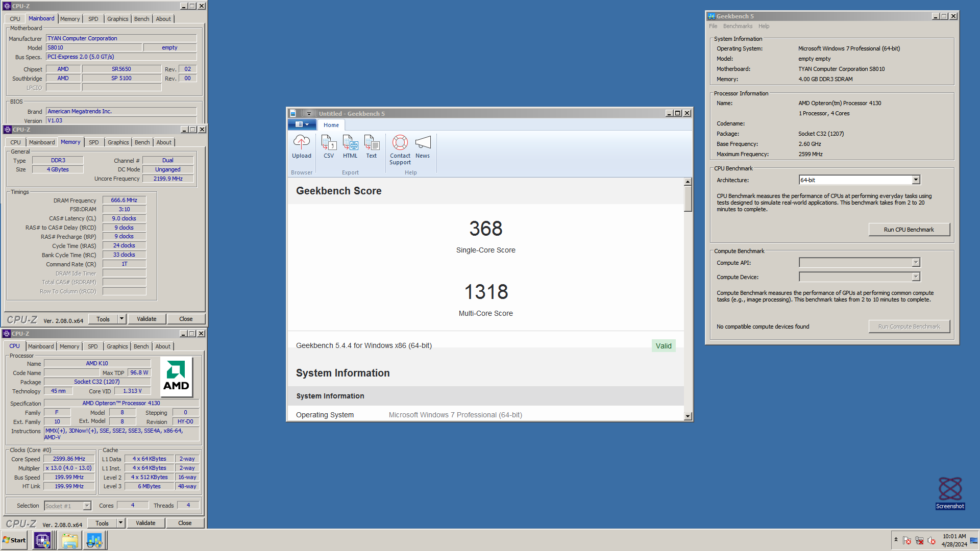Click the Valid badge in Geekbench results
Viewport: 980px width, 551px height.
pyautogui.click(x=664, y=346)
